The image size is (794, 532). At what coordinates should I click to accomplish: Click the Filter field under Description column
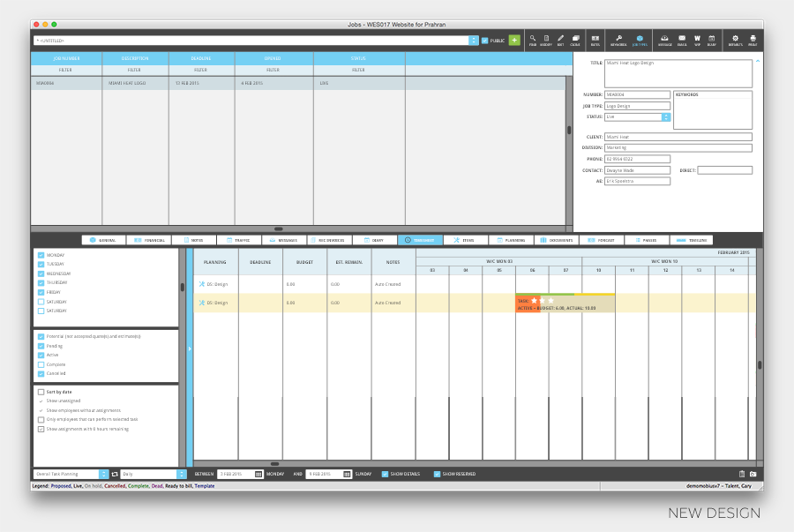click(135, 70)
